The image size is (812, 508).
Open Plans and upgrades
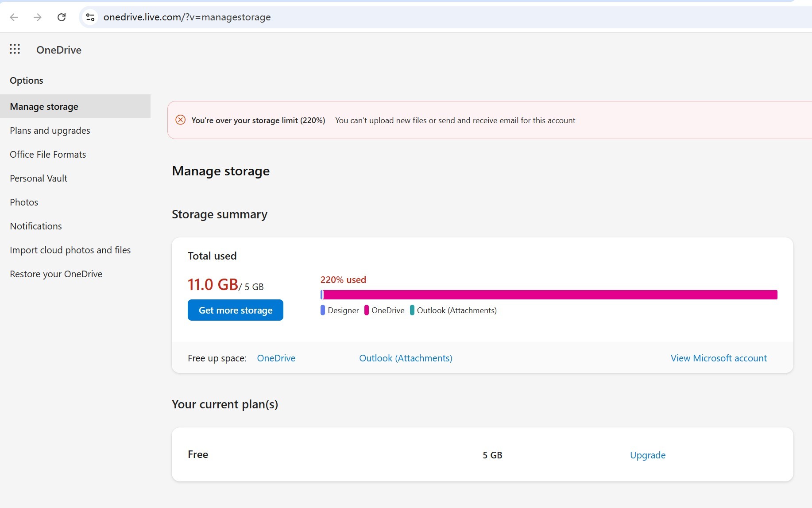pyautogui.click(x=50, y=131)
